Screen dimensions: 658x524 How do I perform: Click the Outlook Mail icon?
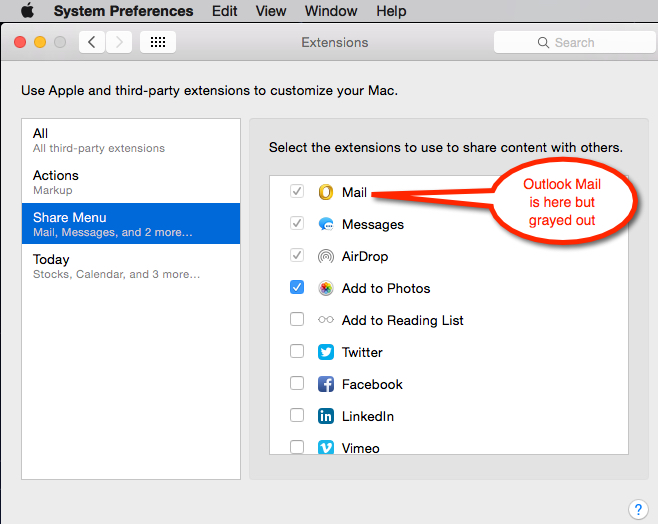(x=326, y=192)
